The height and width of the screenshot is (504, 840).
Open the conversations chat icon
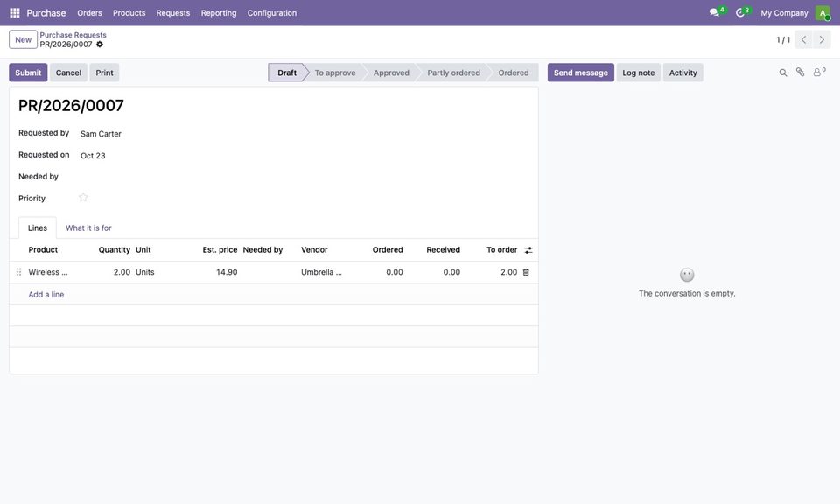click(714, 12)
